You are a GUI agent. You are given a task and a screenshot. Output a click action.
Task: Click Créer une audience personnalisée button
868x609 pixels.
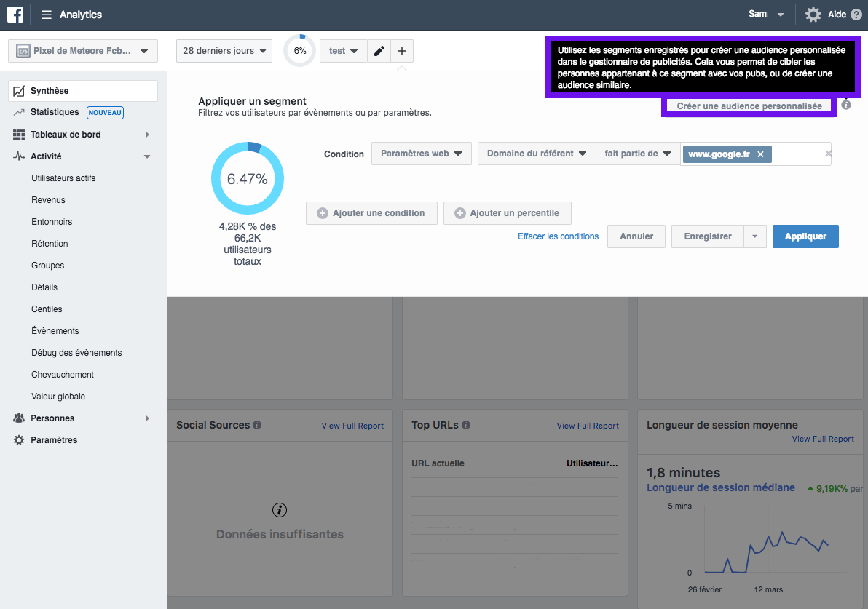[x=749, y=106]
